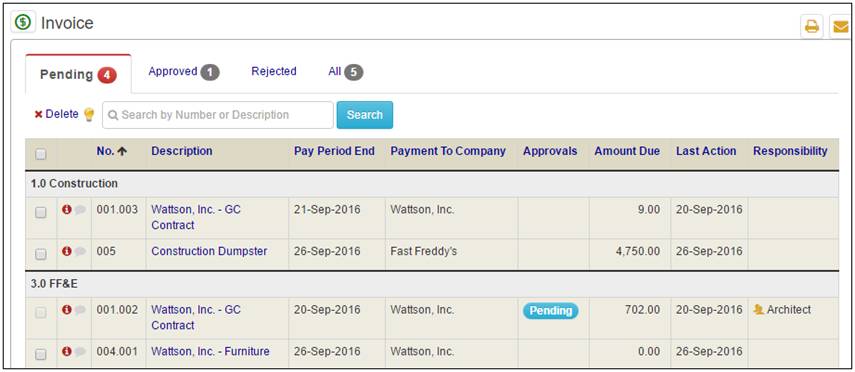This screenshot has height=372, width=855.
Task: Open comment bubble for Construction Dumpster row
Action: coord(80,251)
